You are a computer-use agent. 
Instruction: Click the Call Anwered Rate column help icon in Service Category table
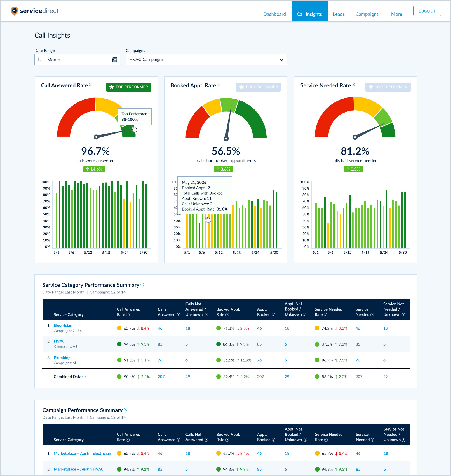128,315
